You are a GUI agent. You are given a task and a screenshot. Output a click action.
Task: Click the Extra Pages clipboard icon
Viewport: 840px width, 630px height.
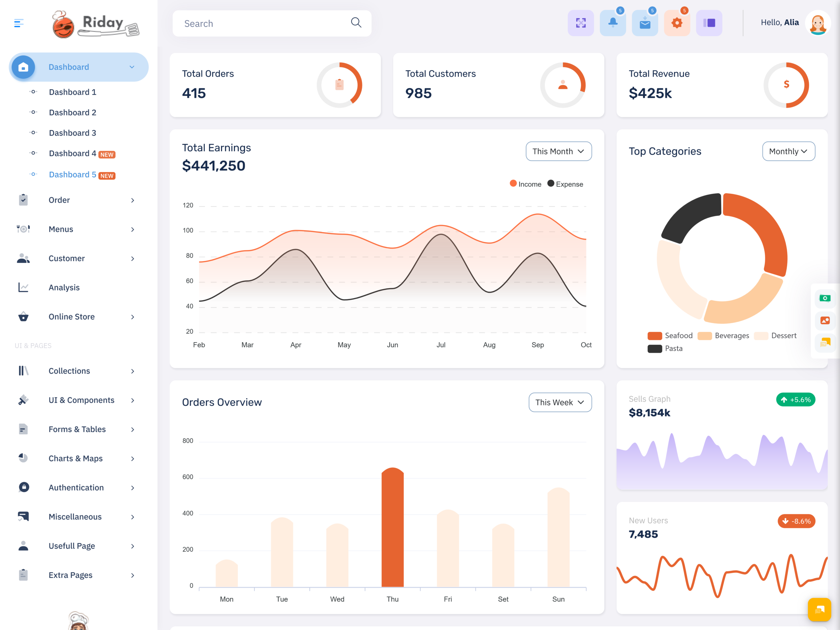(23, 575)
